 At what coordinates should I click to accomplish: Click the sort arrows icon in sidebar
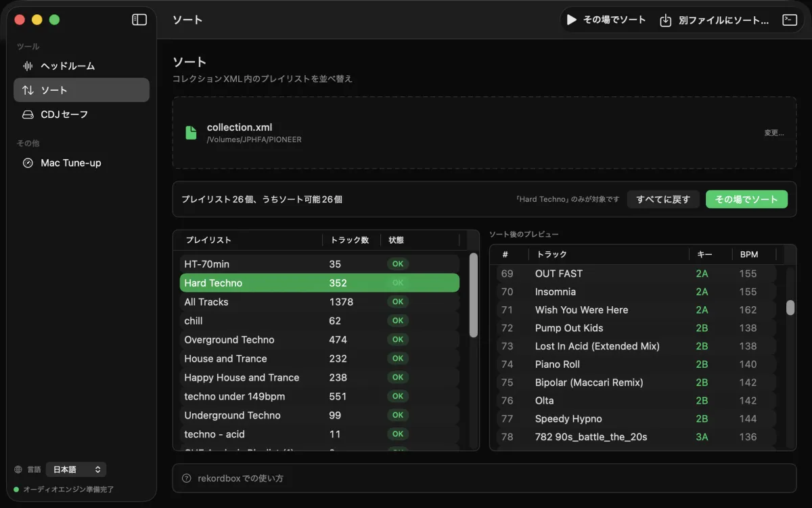point(28,90)
